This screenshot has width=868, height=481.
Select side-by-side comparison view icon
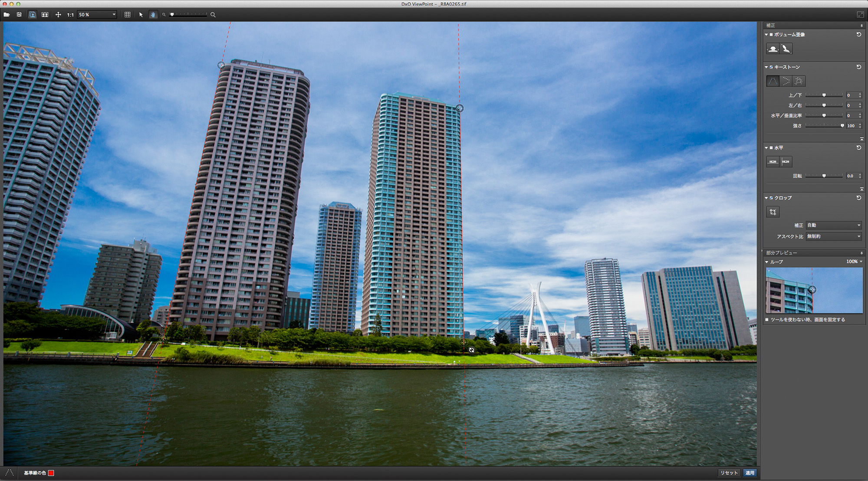pos(45,14)
